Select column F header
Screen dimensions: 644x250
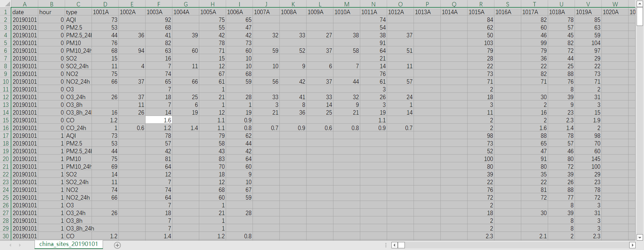click(159, 4)
